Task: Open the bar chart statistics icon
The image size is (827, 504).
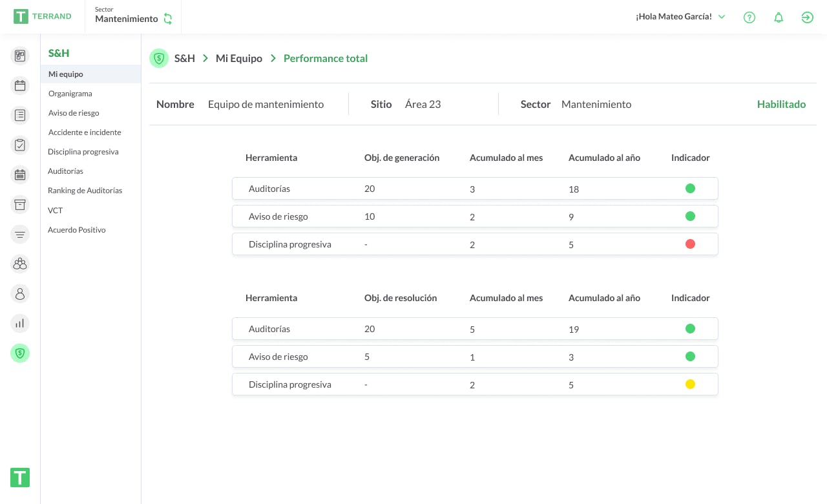Action: [20, 323]
